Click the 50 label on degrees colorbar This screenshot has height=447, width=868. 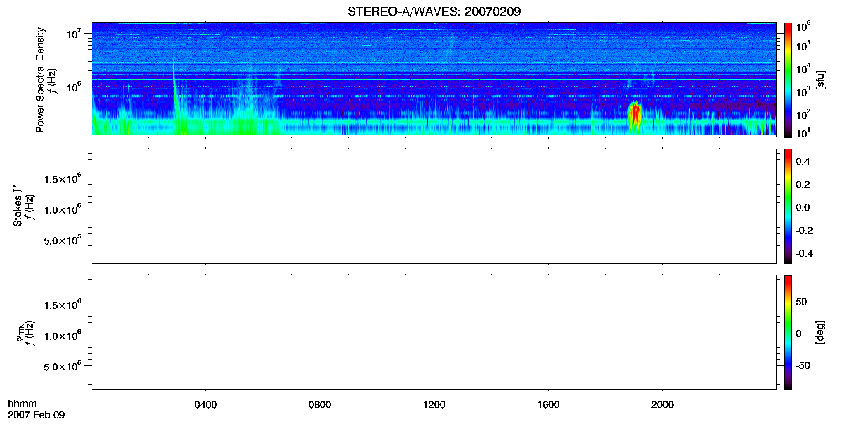point(801,302)
